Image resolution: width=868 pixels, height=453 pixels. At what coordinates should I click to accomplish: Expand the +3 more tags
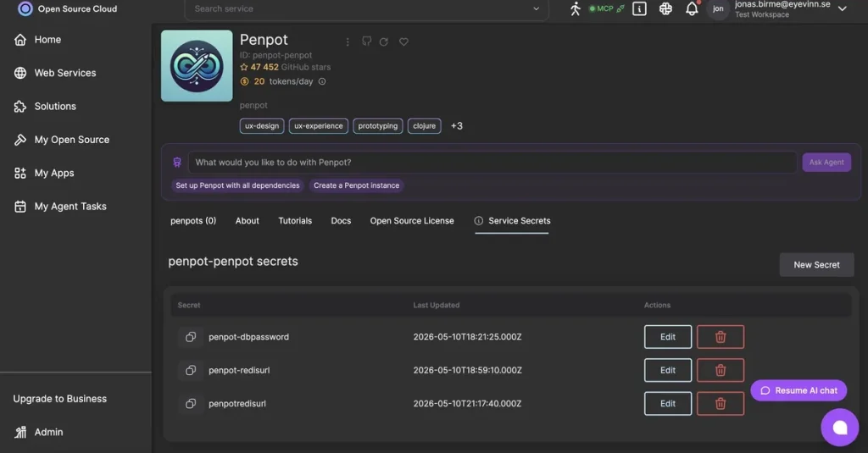[457, 126]
